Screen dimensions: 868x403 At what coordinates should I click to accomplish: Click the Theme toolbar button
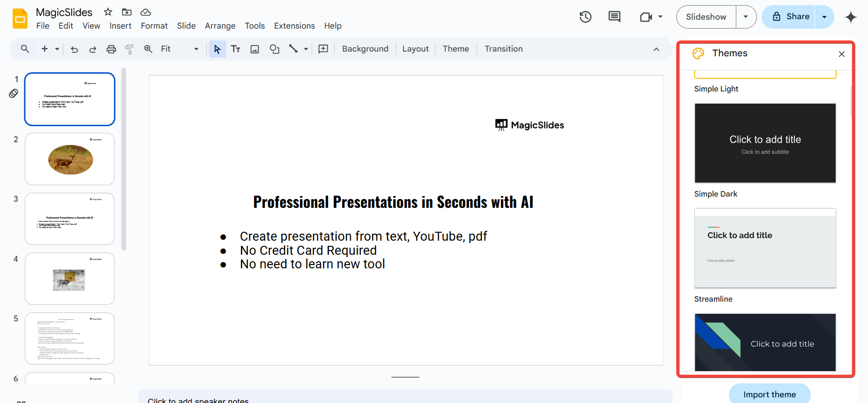[x=456, y=49]
